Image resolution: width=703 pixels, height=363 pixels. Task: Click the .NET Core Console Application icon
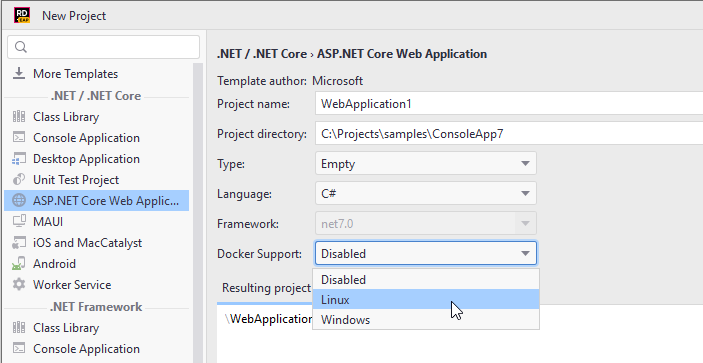(x=19, y=138)
